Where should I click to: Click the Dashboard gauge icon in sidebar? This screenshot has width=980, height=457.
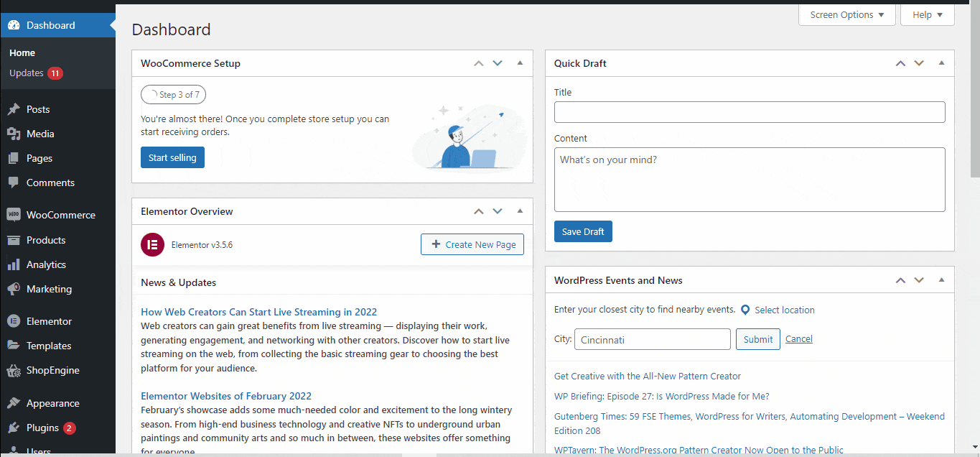tap(14, 25)
